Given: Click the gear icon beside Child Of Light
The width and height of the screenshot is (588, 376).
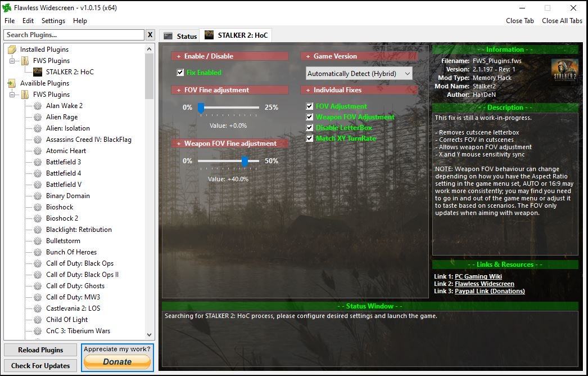Looking at the screenshot, I should coord(38,320).
